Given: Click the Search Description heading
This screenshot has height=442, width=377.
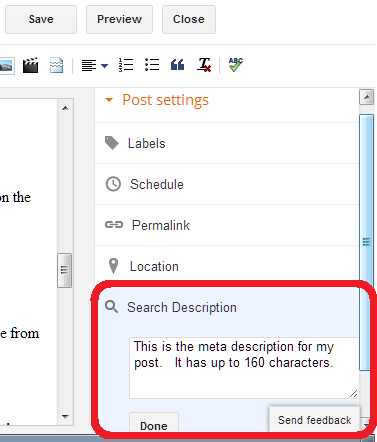Looking at the screenshot, I should point(182,307).
